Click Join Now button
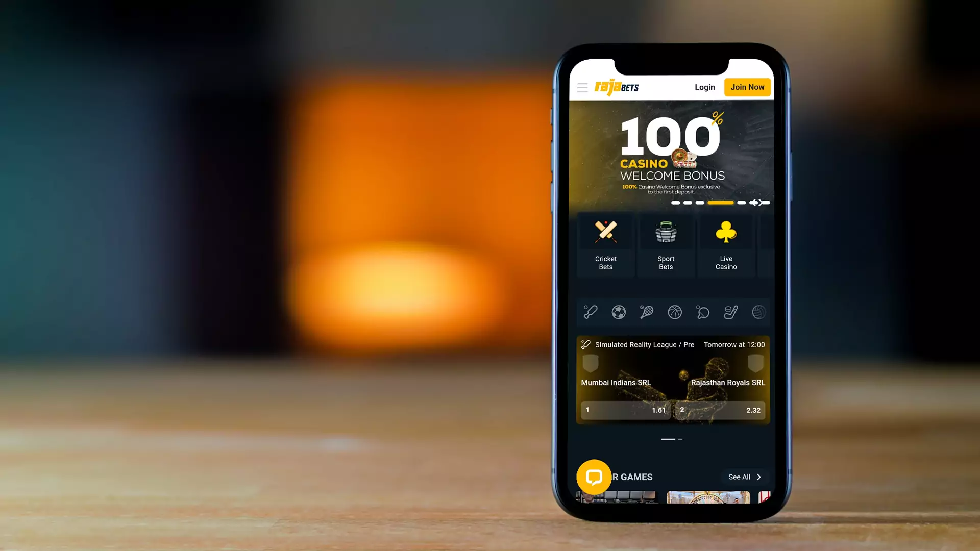Image resolution: width=980 pixels, height=551 pixels. point(747,87)
